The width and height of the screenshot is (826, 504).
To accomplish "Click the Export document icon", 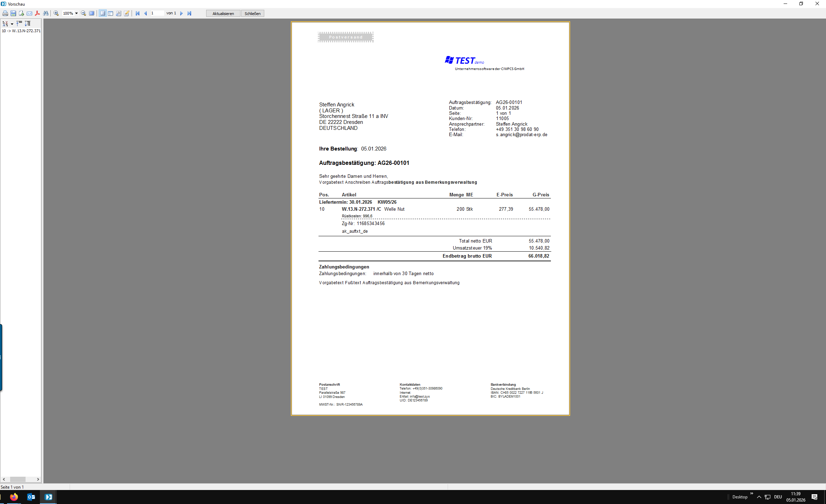I will tap(21, 13).
